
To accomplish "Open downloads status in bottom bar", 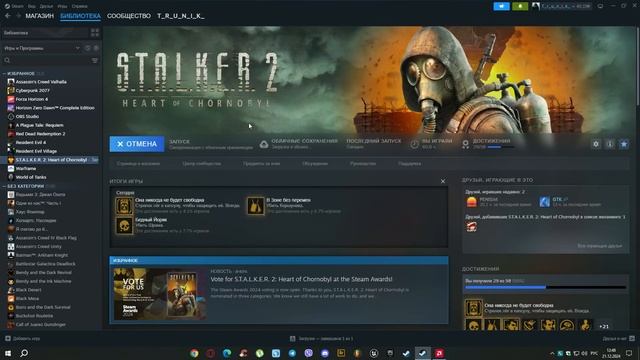I will point(321,338).
